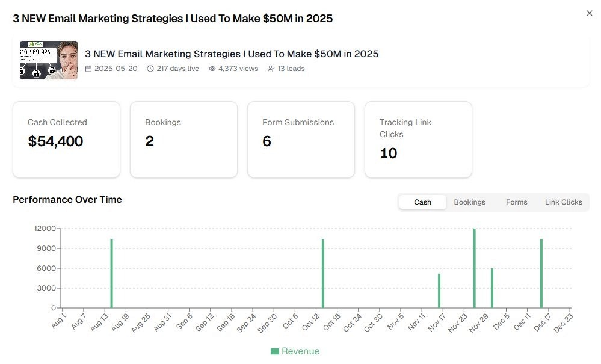Click the calendar icon beside 2025-05-20

[x=88, y=69]
